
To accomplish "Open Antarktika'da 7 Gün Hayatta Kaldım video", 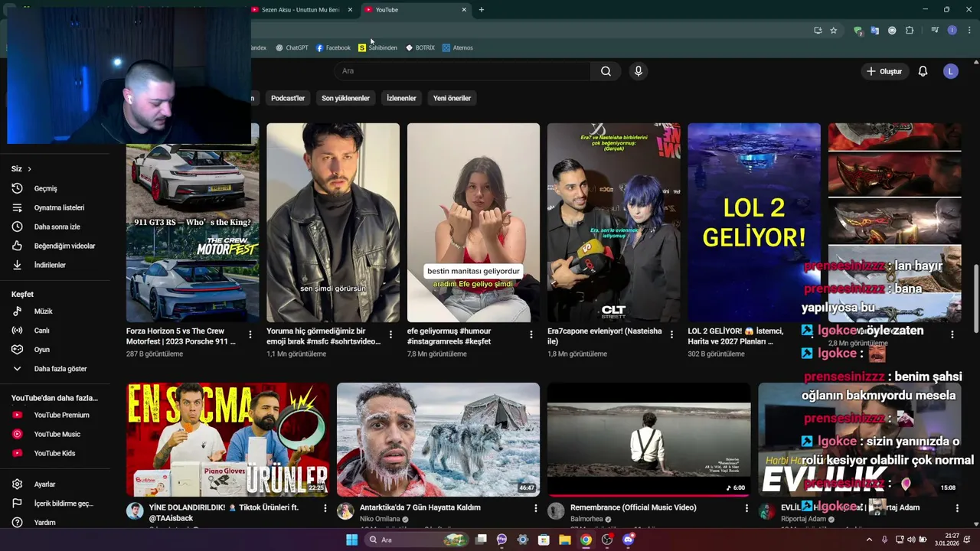I will click(438, 439).
